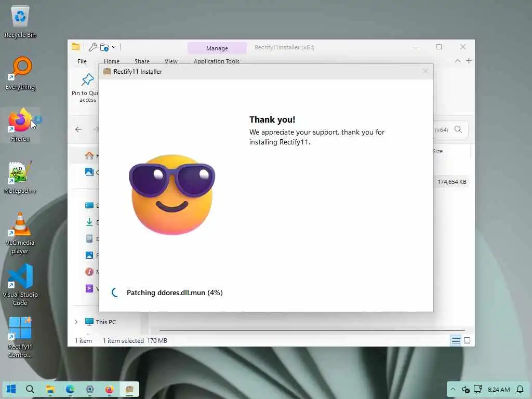Go back in Explorer navigation
The height and width of the screenshot is (399, 532).
click(x=78, y=129)
